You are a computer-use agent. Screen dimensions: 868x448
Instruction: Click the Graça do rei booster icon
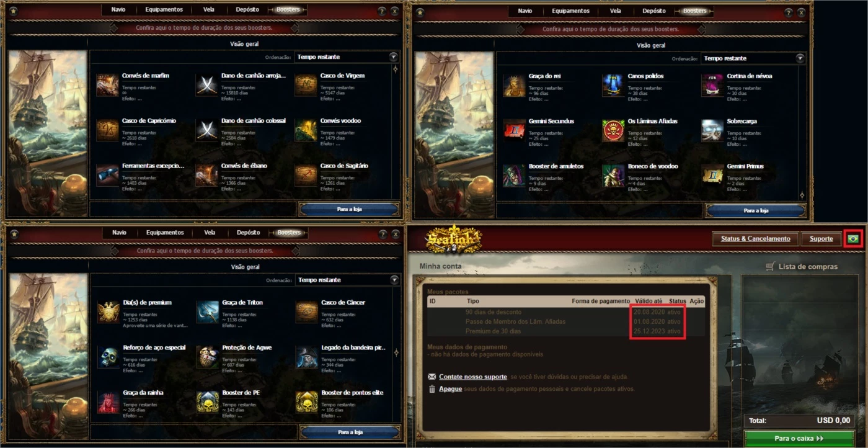click(514, 86)
